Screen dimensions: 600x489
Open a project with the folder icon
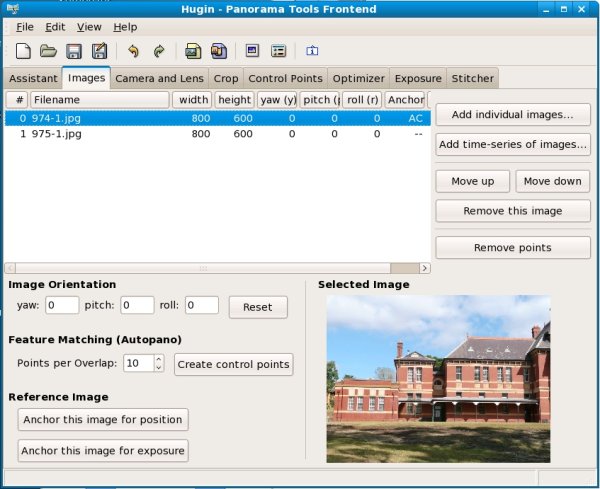48,51
